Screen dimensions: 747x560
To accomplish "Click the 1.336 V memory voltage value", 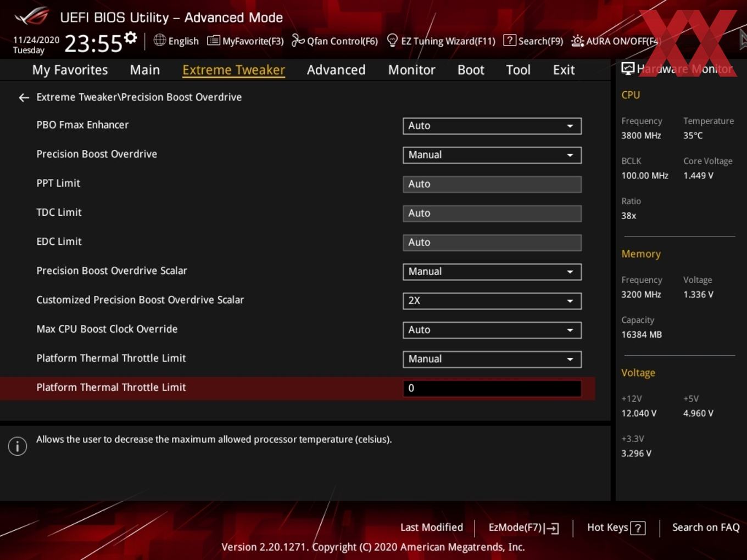I will [x=698, y=294].
